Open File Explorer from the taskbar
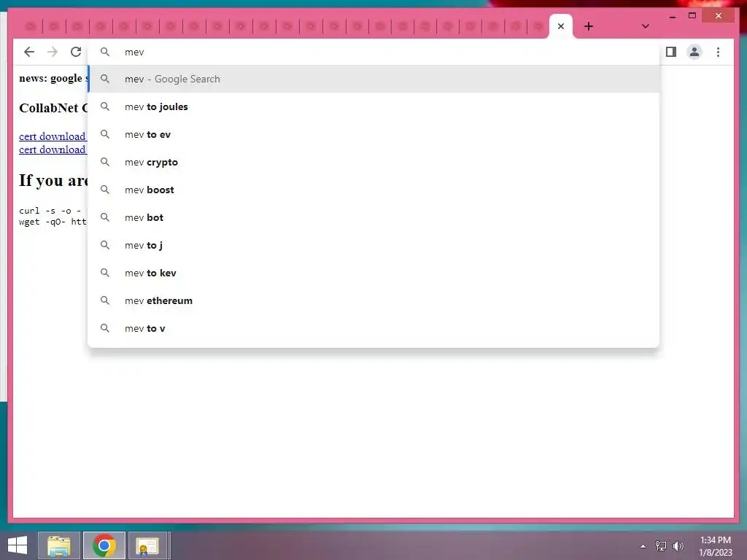Screen dimensions: 747x560 pyautogui.click(x=58, y=545)
